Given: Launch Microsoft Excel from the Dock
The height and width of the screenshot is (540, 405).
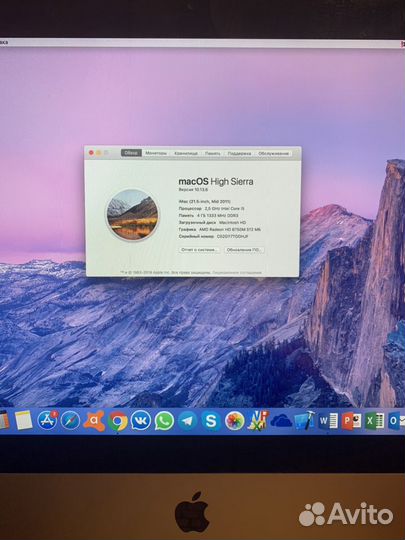Looking at the screenshot, I should pyautogui.click(x=375, y=421).
